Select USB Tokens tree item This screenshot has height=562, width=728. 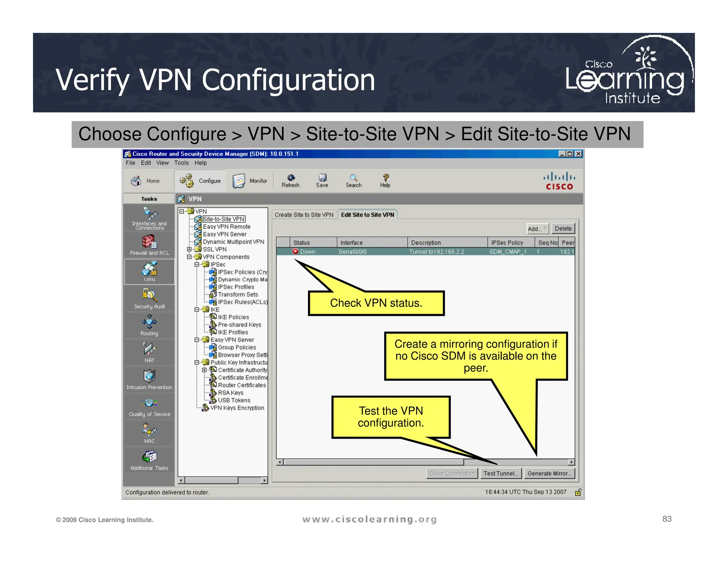234,400
